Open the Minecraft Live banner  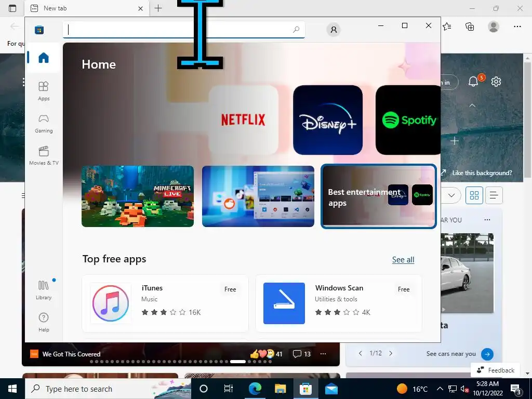[137, 196]
